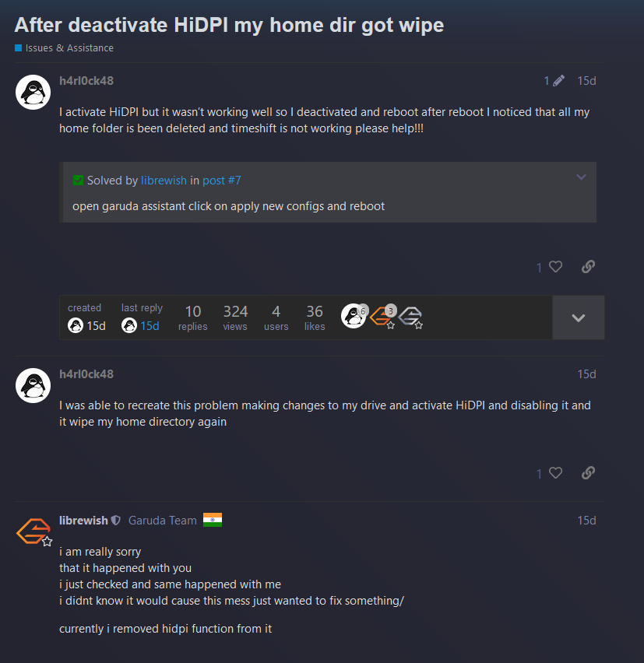The width and height of the screenshot is (644, 663).
Task: Jump to post #7 link
Action: point(222,181)
